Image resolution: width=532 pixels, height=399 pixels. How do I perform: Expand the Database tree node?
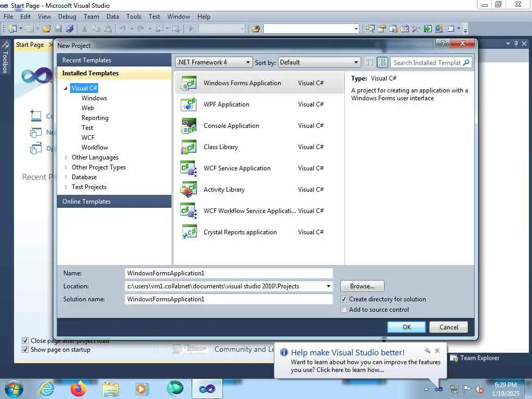tap(66, 177)
